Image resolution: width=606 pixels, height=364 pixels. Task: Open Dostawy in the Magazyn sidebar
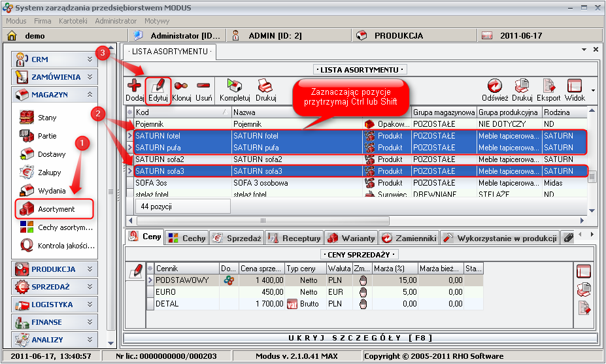(x=51, y=154)
